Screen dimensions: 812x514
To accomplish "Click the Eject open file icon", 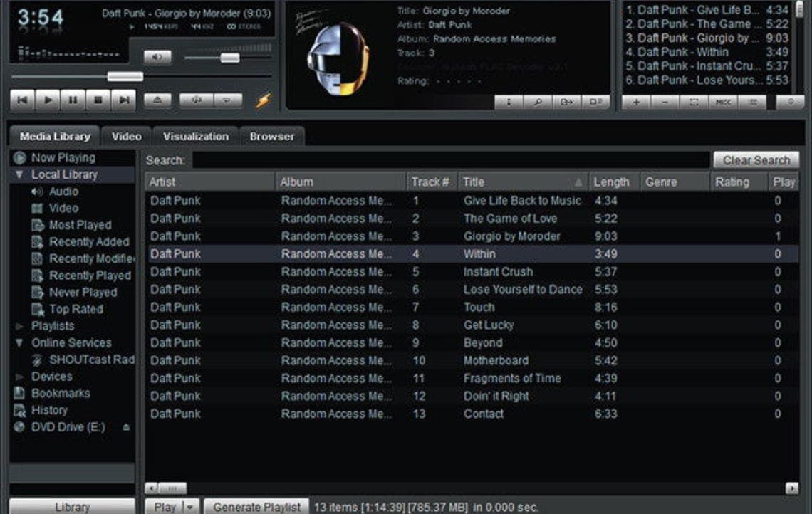I will [x=157, y=100].
